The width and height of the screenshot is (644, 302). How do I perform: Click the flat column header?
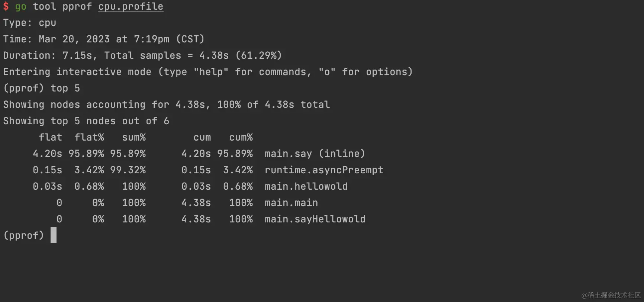51,137
